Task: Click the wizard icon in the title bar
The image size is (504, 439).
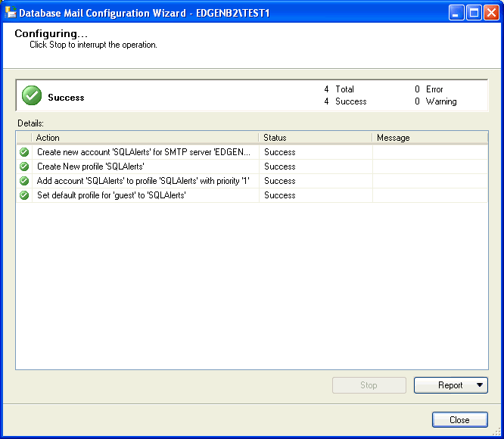Action: click(10, 12)
